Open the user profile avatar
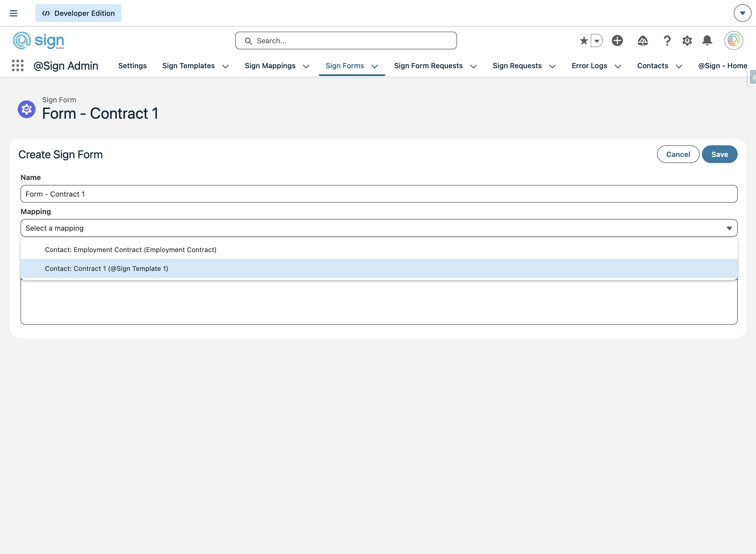Image resolution: width=756 pixels, height=554 pixels. (734, 40)
